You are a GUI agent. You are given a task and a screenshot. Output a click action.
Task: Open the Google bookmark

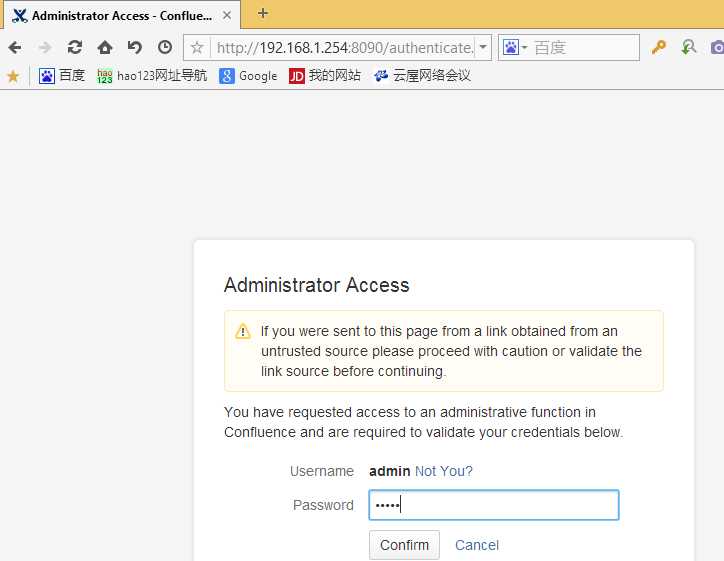pos(248,75)
